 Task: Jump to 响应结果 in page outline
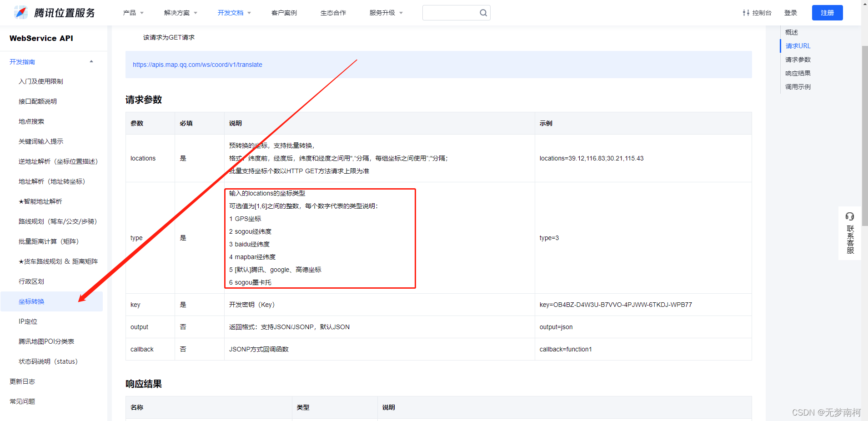tap(798, 73)
